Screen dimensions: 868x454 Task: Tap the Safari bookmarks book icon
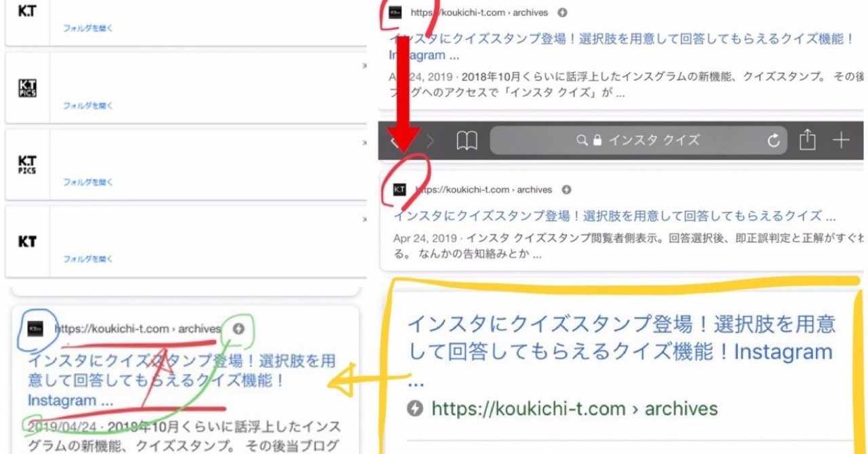(467, 140)
